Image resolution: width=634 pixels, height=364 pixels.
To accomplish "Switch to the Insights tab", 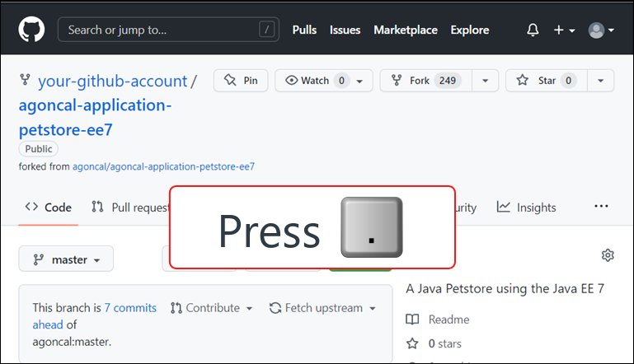I will 527,208.
